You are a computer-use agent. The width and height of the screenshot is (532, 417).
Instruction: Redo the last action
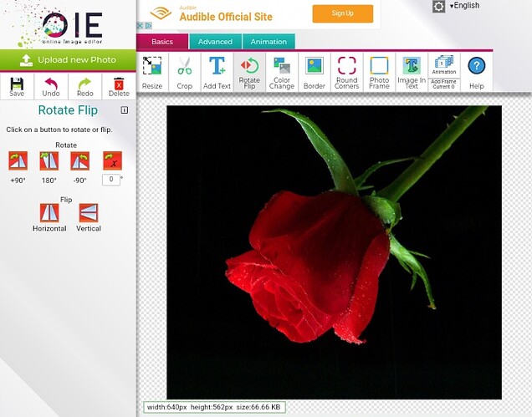[x=84, y=87]
